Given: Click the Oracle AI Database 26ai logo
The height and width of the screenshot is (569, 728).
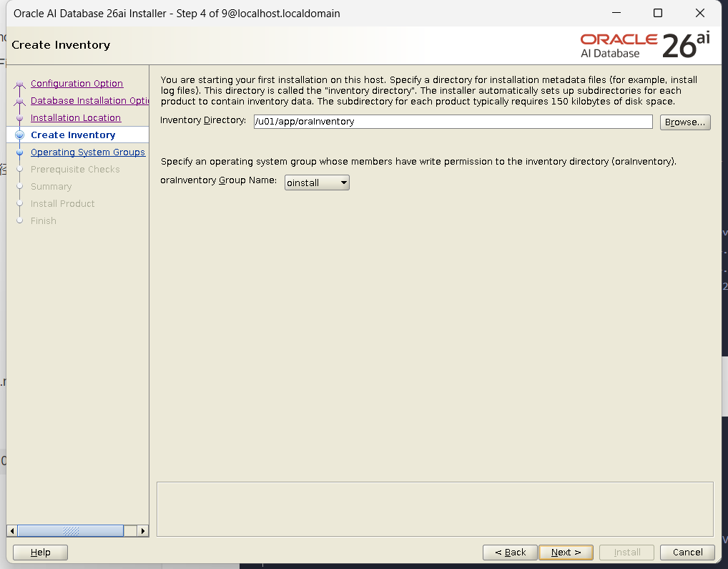Looking at the screenshot, I should tap(645, 45).
